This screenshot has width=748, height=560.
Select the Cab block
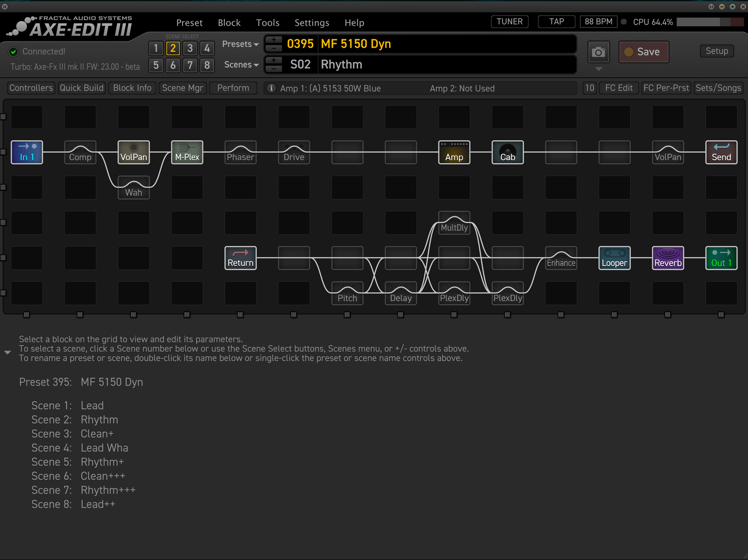(x=507, y=152)
